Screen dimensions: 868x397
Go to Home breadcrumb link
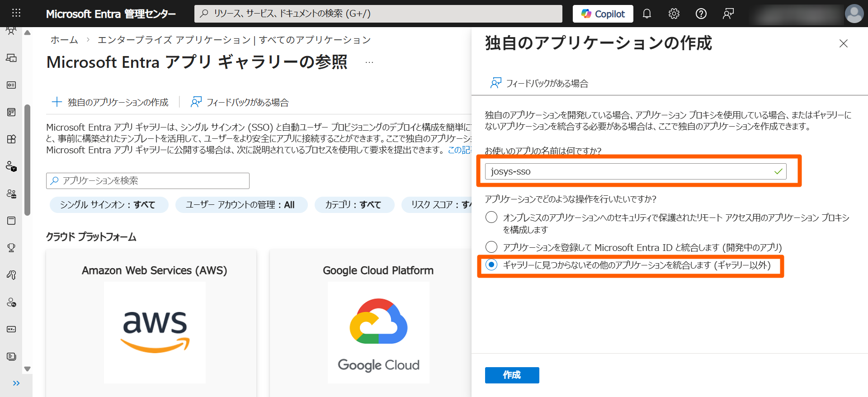click(x=64, y=40)
